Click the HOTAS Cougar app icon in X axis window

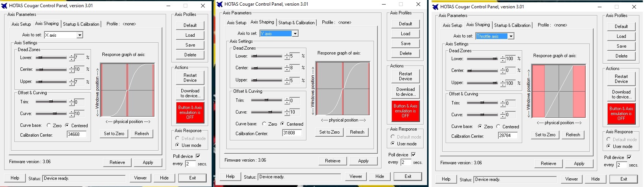5,6
